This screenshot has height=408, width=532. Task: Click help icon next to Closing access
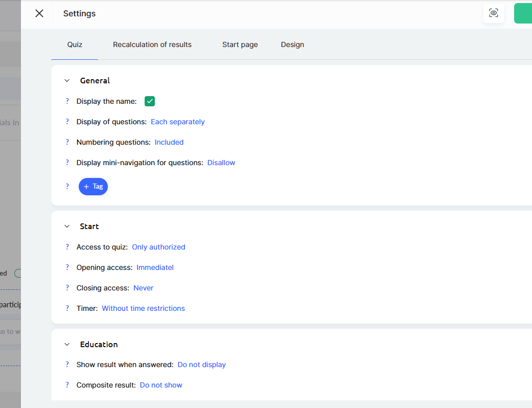point(67,288)
